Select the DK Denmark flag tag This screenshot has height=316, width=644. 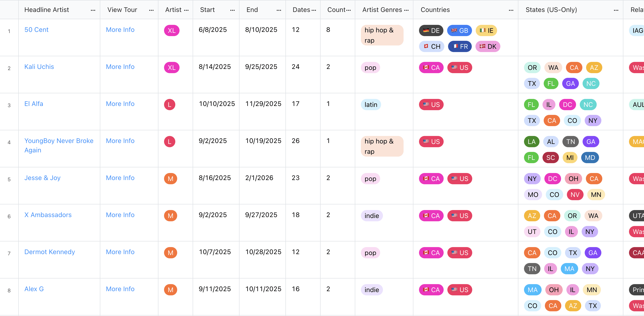(x=488, y=46)
